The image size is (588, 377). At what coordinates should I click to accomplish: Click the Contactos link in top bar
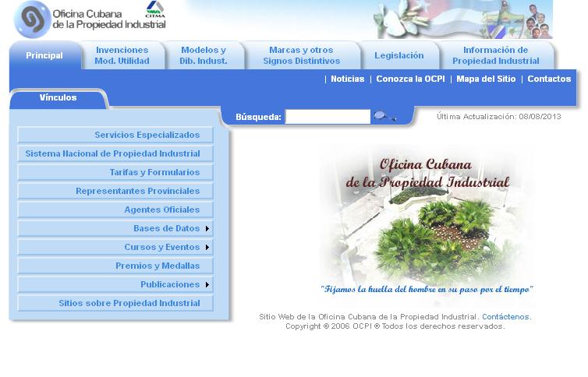pos(549,79)
